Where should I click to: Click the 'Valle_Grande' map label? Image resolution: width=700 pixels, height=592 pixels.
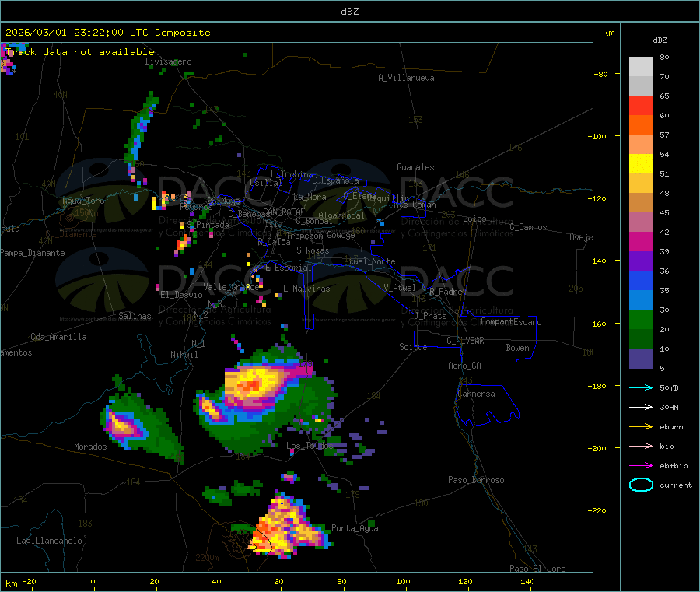pyautogui.click(x=231, y=287)
